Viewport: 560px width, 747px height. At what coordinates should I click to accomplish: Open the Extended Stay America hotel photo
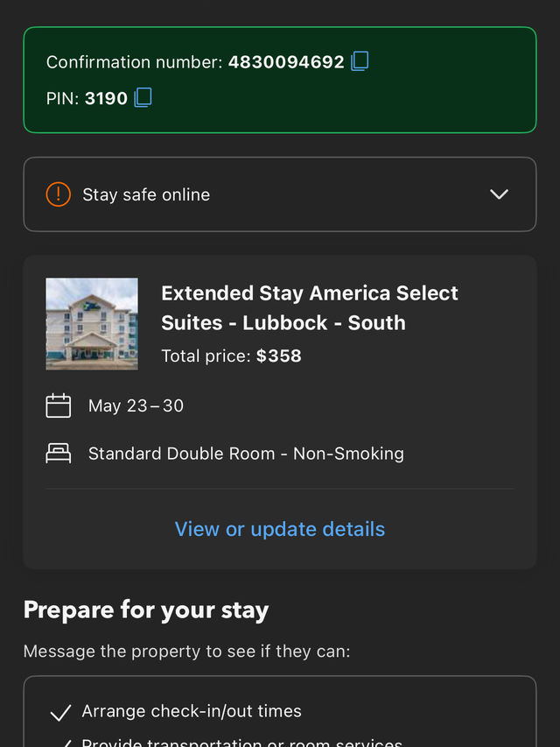[x=92, y=324]
